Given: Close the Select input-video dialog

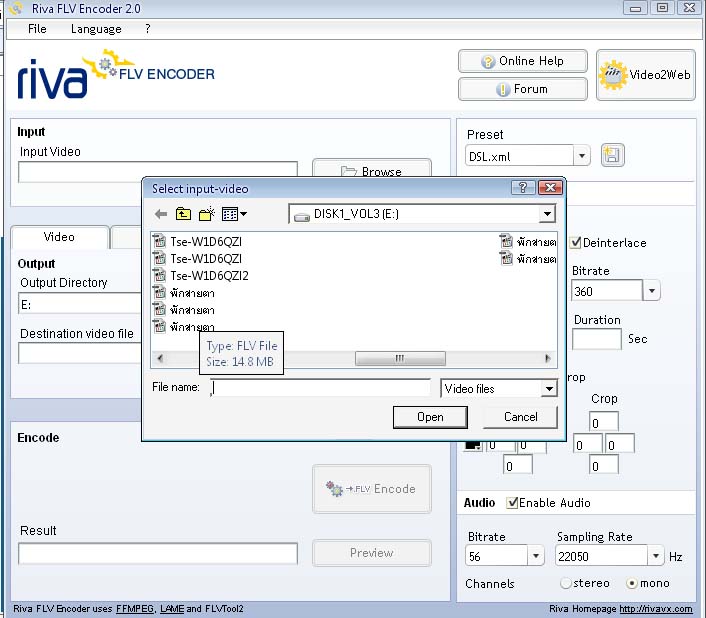Looking at the screenshot, I should tap(550, 187).
